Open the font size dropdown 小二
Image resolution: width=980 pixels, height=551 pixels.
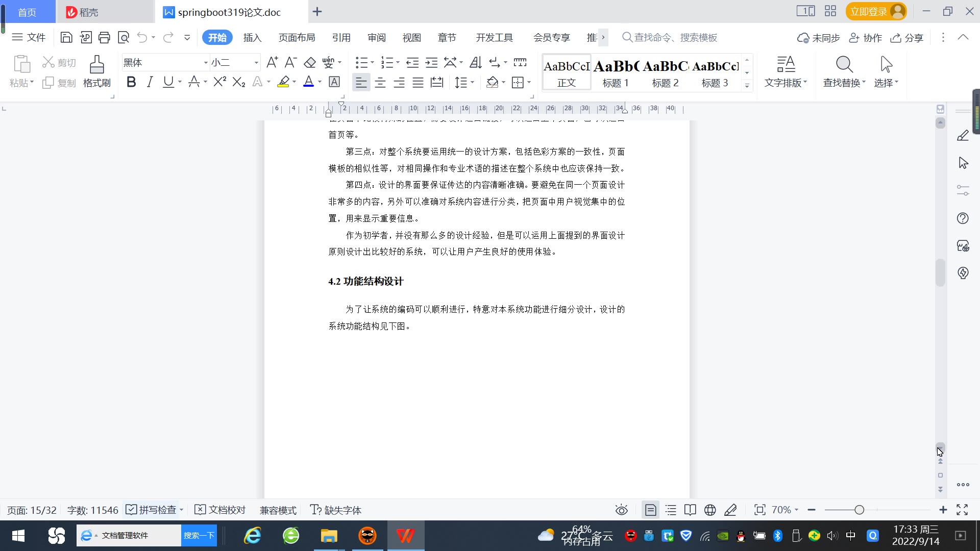click(x=256, y=63)
